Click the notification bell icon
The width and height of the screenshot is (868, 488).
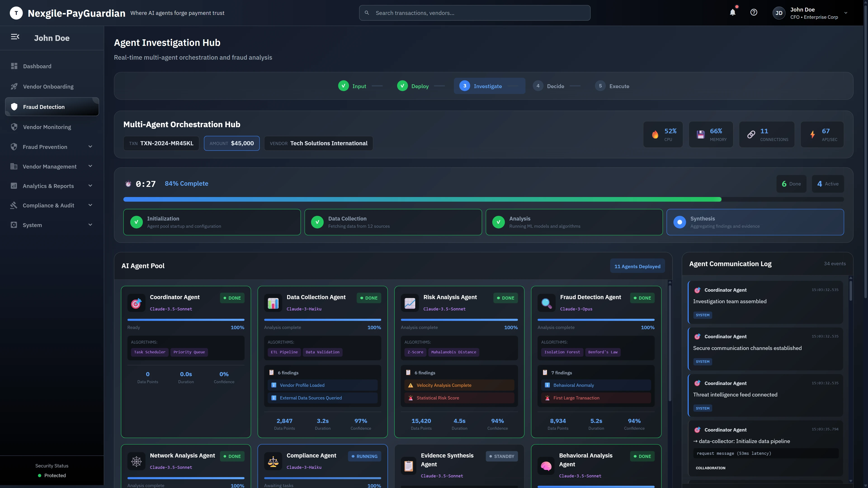(x=732, y=12)
